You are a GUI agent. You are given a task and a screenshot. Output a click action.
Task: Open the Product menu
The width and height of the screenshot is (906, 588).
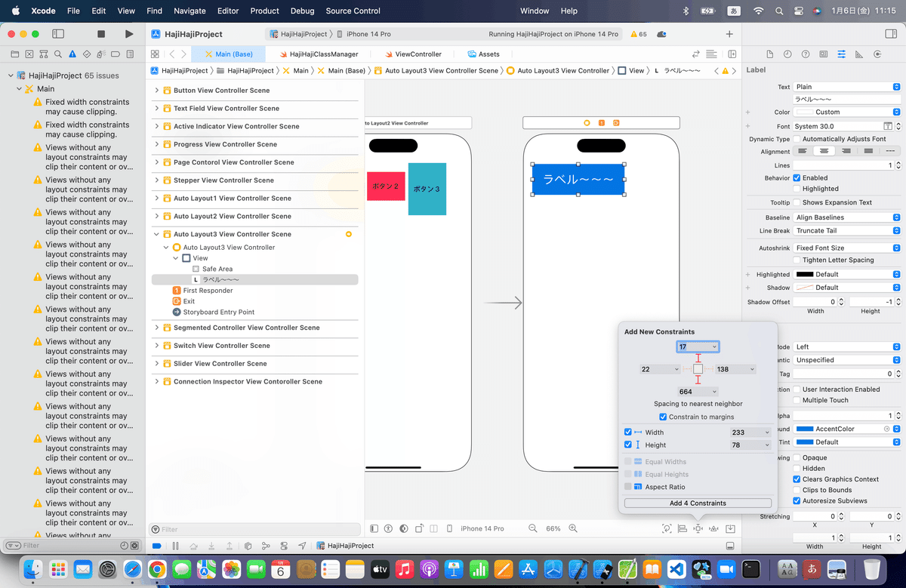point(264,11)
